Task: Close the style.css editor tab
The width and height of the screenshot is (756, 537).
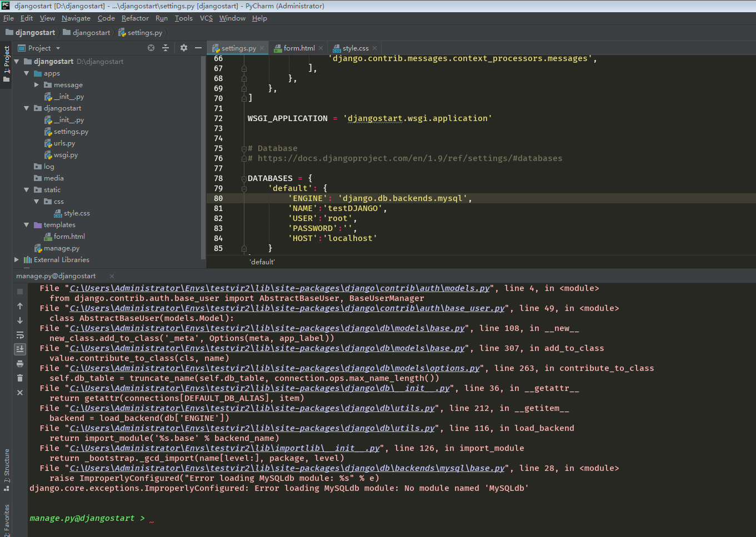Action: [374, 48]
